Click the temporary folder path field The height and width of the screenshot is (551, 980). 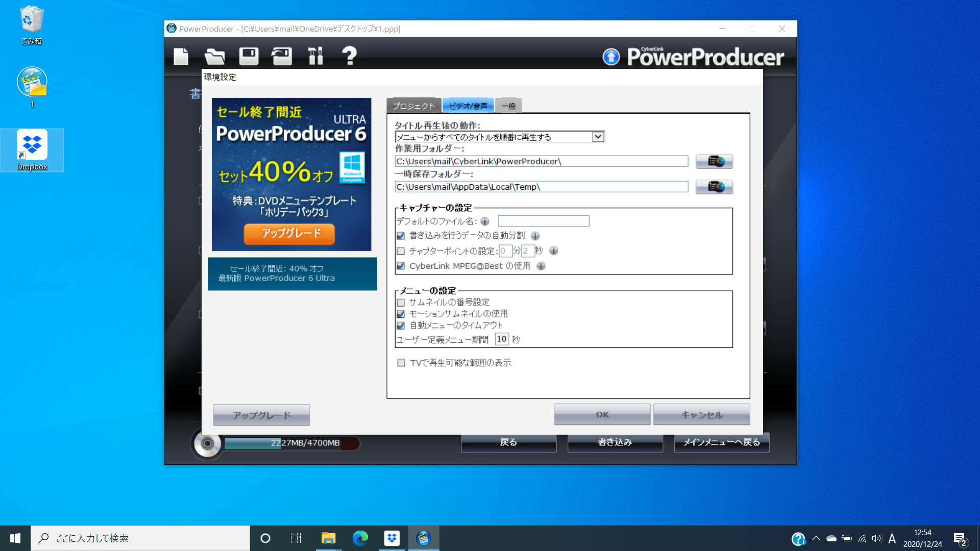coord(542,187)
